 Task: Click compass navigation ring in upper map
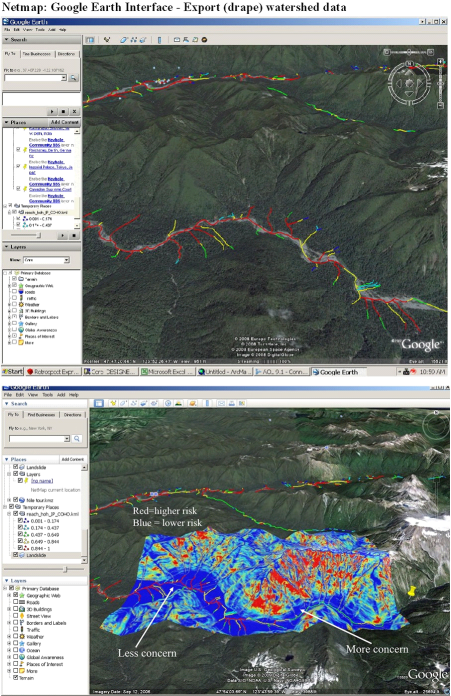click(409, 83)
